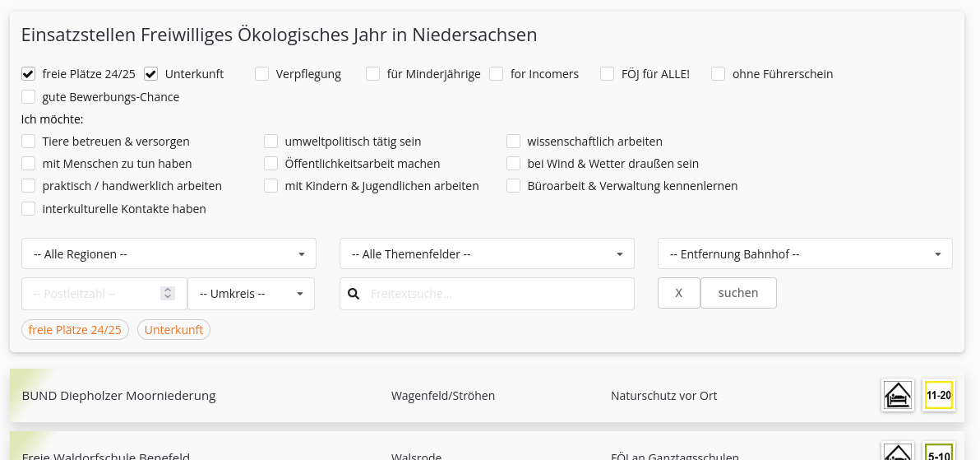Click the accommodation icon on Freie Waldorfschule row

(x=897, y=452)
